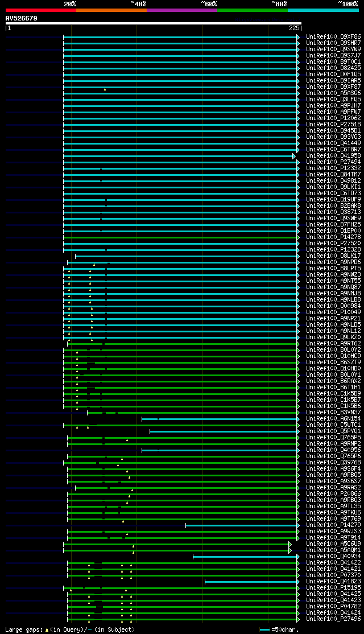Select the UniRef100_Q8LK17 label
Screen dimensions: 364x634
(x=333, y=256)
